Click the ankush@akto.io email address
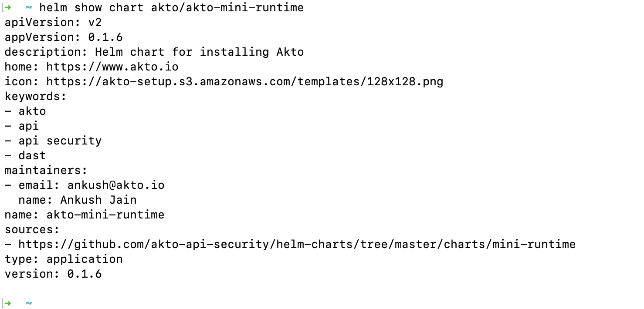Screen dimensions: 644x309 [115, 185]
